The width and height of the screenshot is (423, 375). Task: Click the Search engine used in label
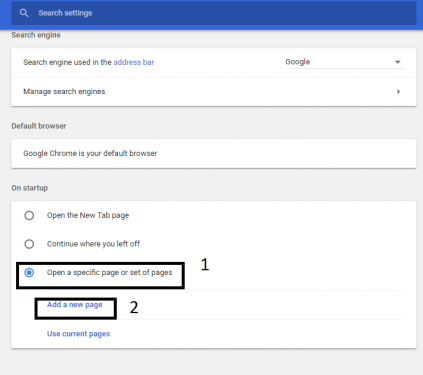[x=67, y=62]
